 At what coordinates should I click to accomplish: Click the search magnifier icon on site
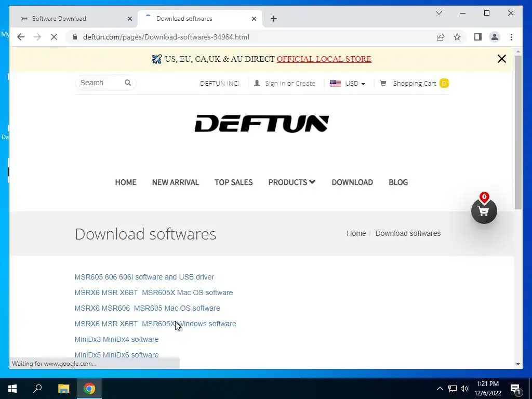coord(128,83)
